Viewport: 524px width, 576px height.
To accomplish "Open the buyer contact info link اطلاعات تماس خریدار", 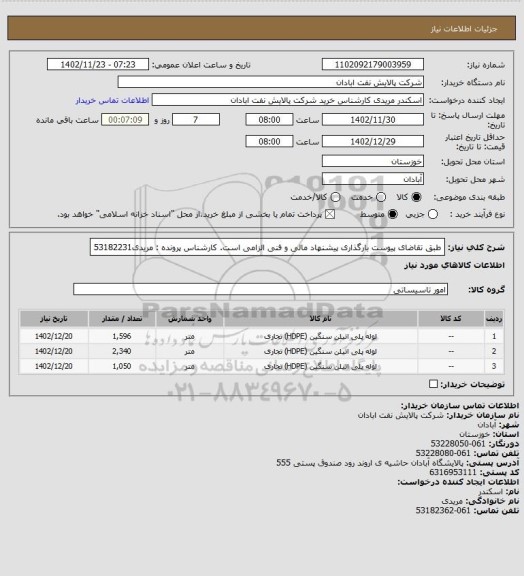I will (x=112, y=101).
